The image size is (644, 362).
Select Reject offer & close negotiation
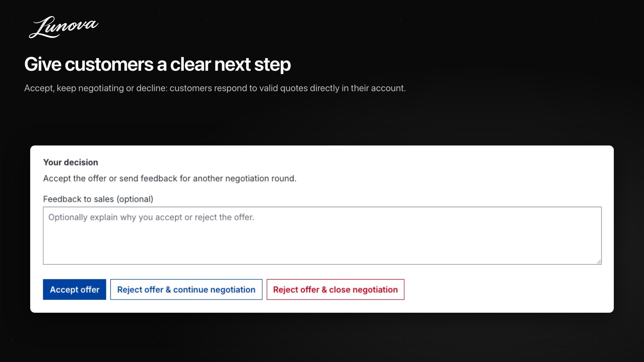(x=335, y=289)
